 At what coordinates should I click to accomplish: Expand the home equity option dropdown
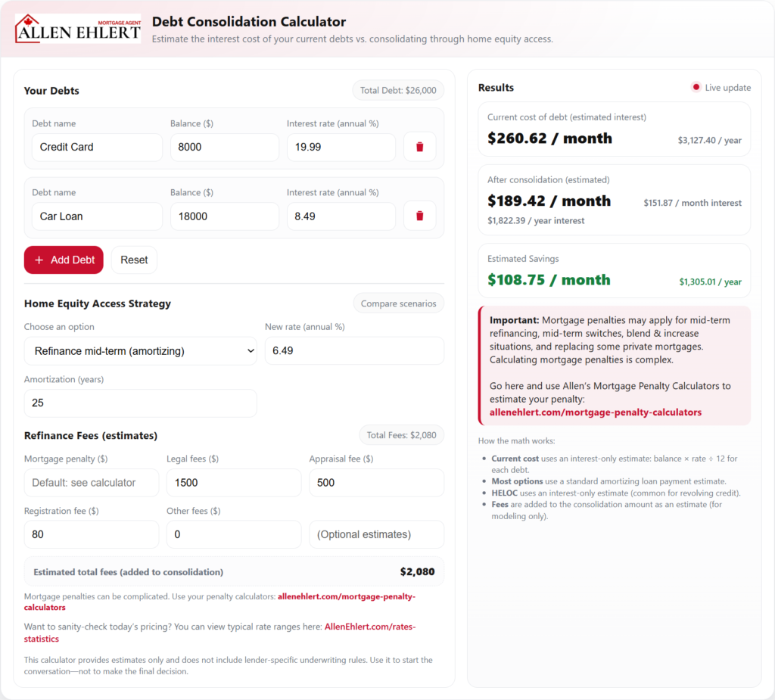(x=141, y=351)
